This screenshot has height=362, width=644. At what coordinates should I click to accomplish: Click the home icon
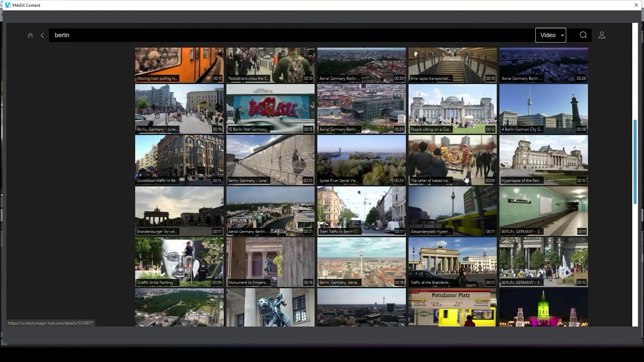(x=30, y=35)
